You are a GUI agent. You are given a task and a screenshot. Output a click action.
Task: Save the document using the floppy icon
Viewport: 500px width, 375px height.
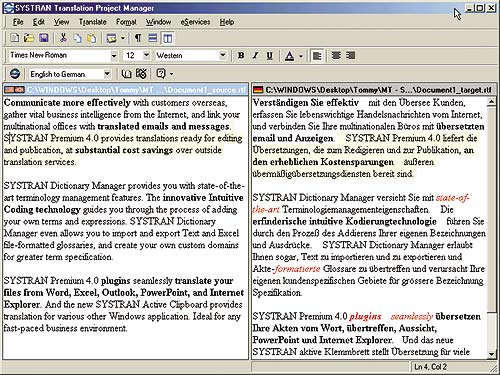click(x=44, y=38)
